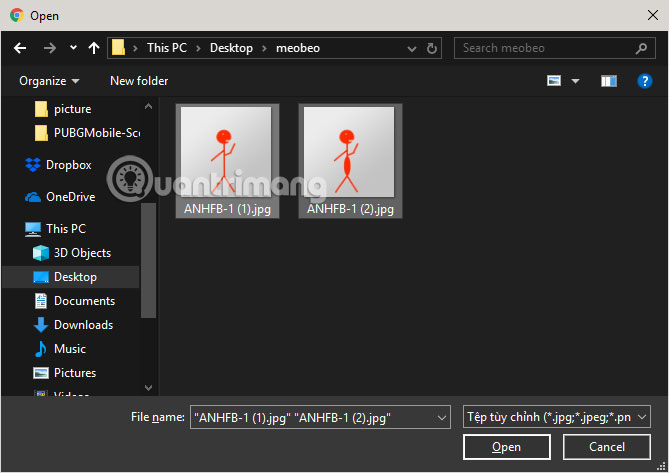Expand the File name dropdown arrow
Screen dimensions: 669x473
[x=442, y=418]
